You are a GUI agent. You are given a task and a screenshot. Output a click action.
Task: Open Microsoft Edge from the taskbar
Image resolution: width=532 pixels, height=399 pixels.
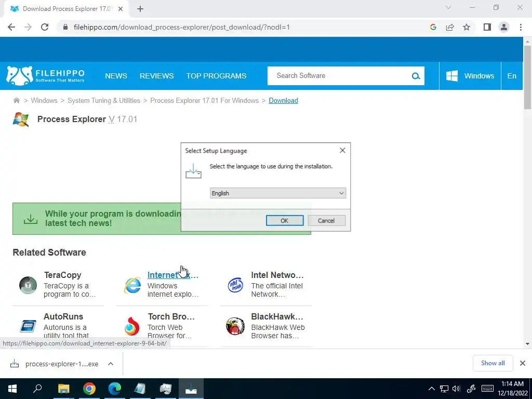(x=115, y=389)
